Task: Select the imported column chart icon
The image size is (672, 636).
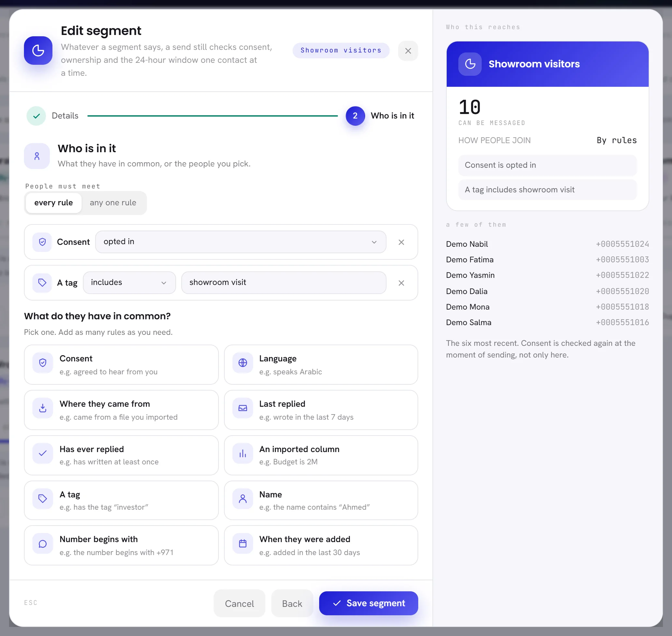Action: [x=243, y=453]
